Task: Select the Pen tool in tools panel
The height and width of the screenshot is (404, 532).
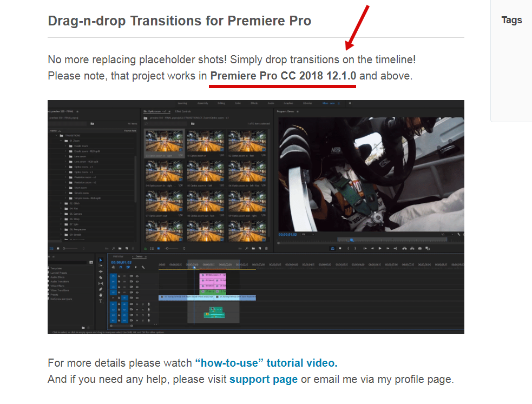Action: tap(101, 289)
